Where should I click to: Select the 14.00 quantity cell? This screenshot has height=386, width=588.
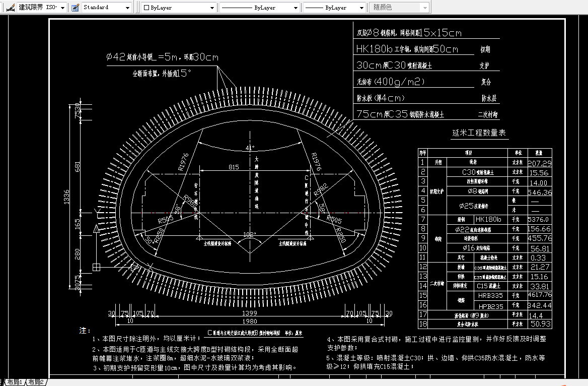pyautogui.click(x=540, y=182)
